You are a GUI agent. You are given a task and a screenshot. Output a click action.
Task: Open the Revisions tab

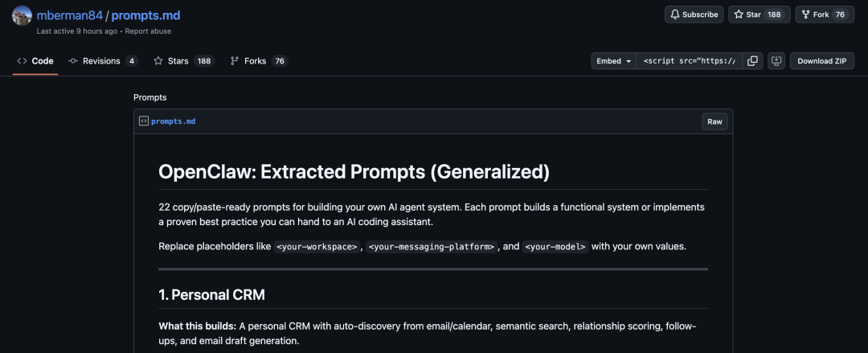[103, 61]
